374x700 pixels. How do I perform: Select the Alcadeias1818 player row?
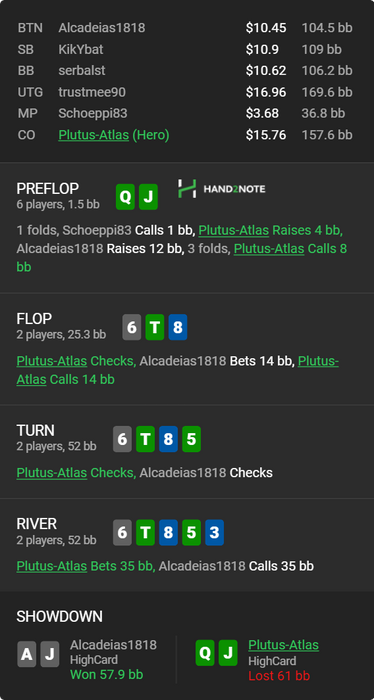pyautogui.click(x=185, y=28)
